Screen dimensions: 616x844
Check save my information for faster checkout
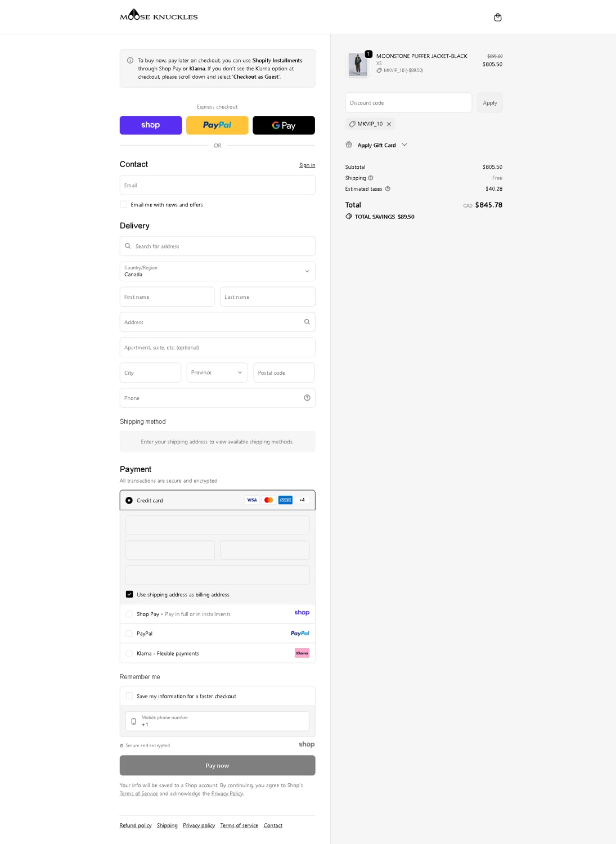pyautogui.click(x=129, y=696)
